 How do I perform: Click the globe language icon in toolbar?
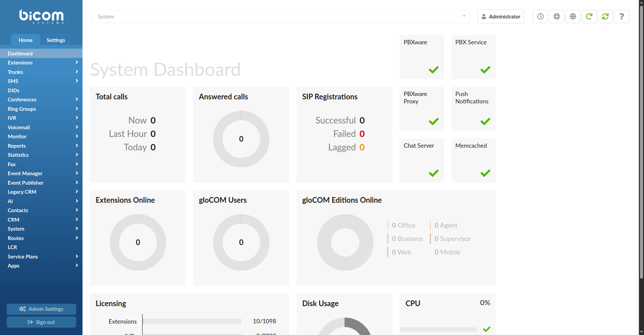[x=573, y=16]
